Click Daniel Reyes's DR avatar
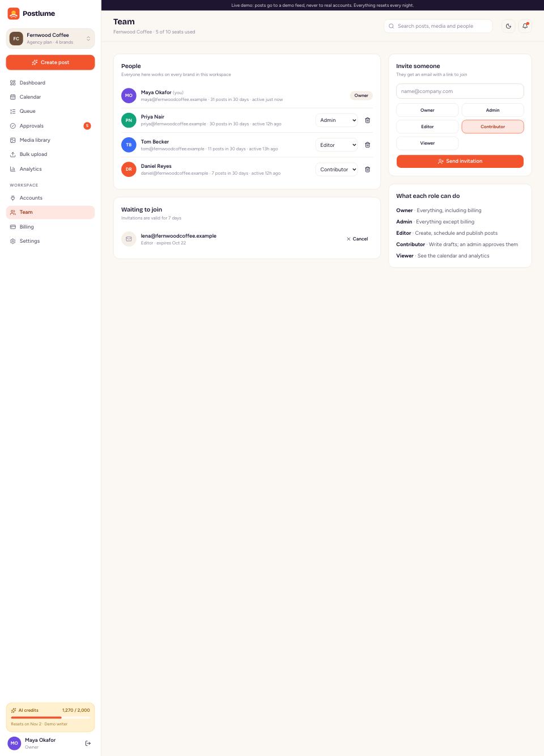The height and width of the screenshot is (756, 544). click(129, 169)
